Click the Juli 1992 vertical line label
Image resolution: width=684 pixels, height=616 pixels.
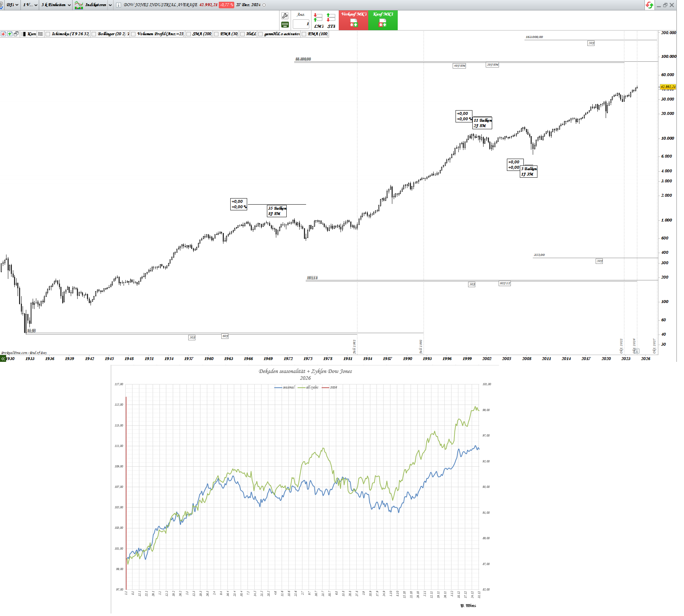click(421, 346)
